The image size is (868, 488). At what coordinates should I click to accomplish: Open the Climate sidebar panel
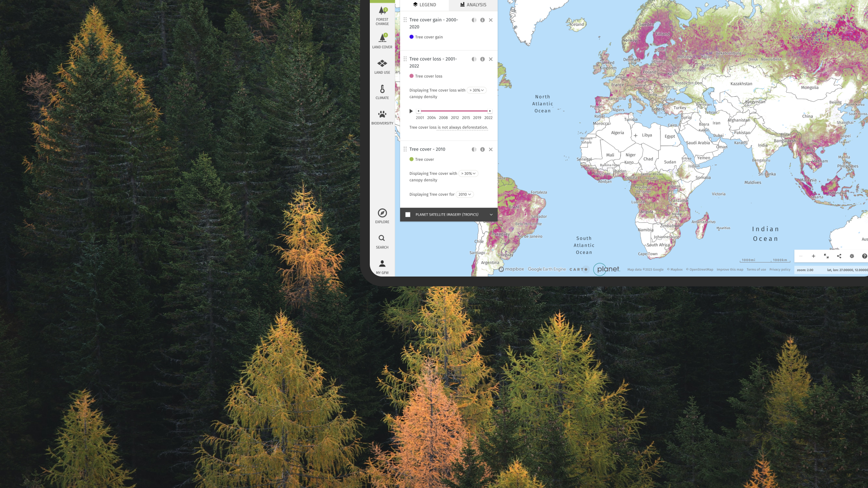pyautogui.click(x=382, y=91)
